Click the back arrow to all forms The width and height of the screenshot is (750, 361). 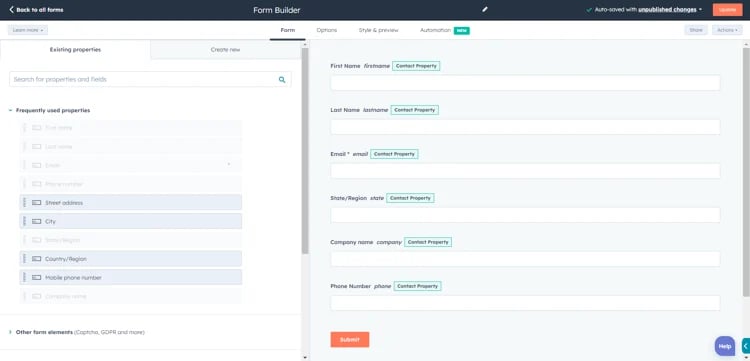coord(11,10)
